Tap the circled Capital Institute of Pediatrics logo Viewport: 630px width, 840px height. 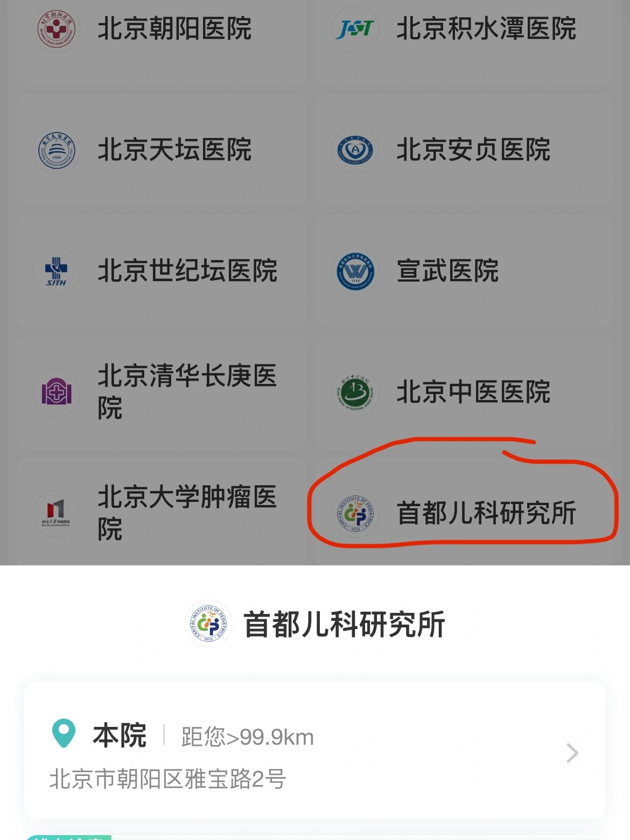coord(355,514)
